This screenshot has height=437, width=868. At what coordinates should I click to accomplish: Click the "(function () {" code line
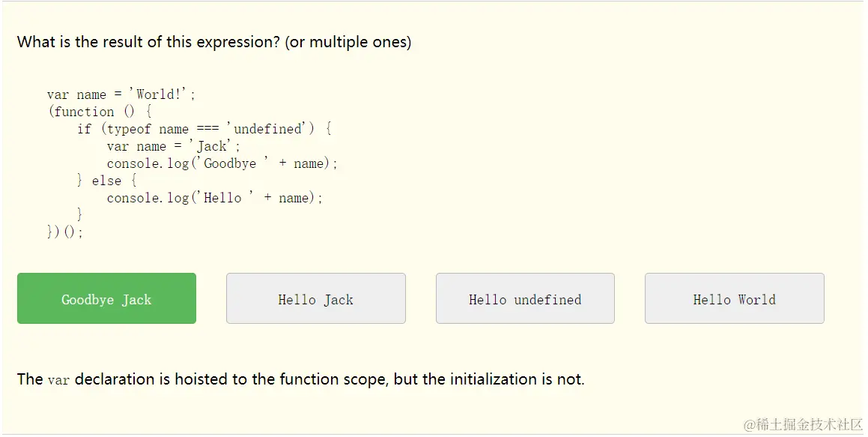point(100,112)
